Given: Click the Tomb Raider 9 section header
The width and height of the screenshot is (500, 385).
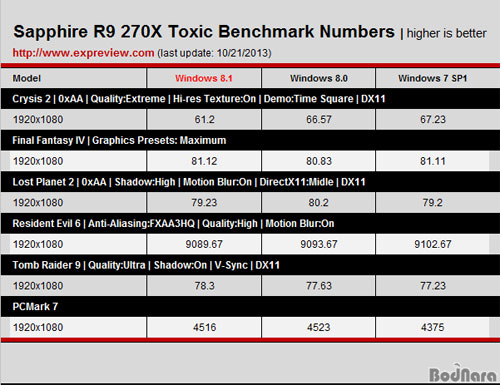Looking at the screenshot, I should point(250,265).
